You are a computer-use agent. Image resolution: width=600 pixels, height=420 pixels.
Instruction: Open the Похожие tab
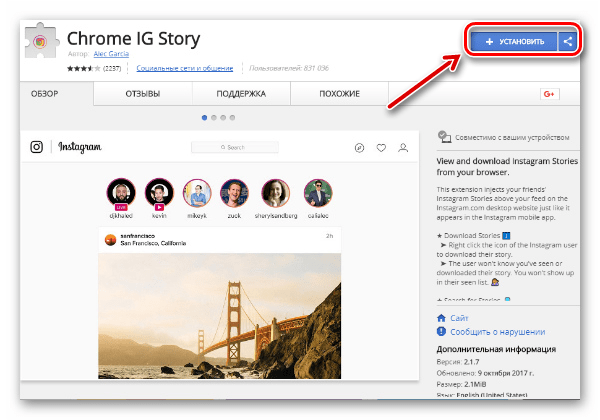[339, 94]
